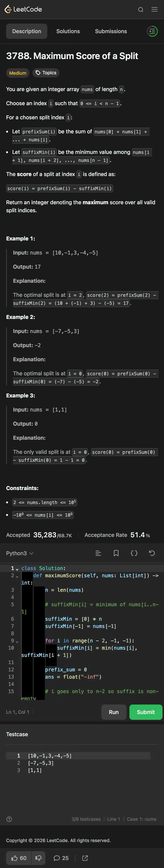The image size is (164, 868).
Task: Open the Python3 language dropdown
Action: [20, 553]
